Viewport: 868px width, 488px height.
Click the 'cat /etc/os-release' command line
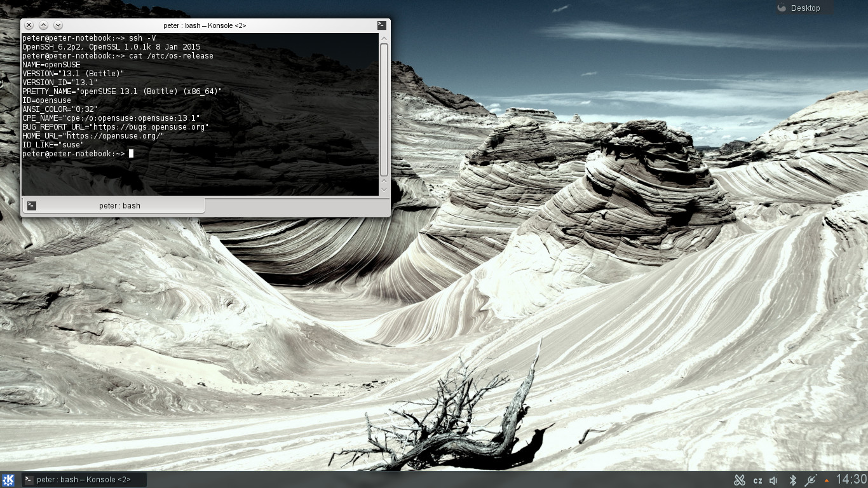(118, 56)
